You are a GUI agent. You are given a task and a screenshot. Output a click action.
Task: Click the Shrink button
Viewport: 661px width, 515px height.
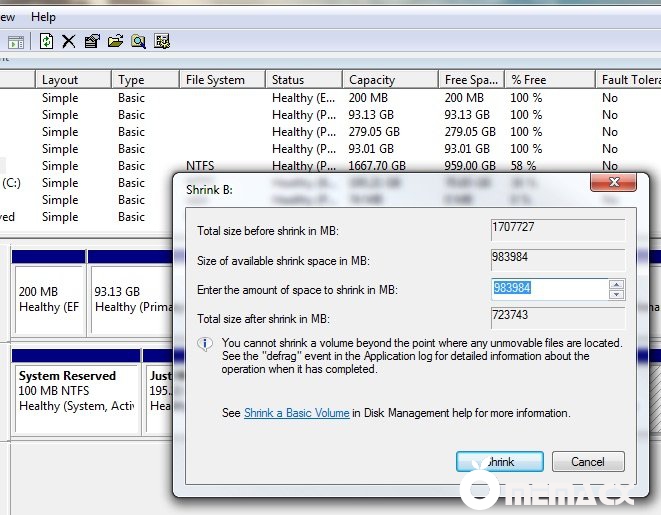[x=499, y=461]
